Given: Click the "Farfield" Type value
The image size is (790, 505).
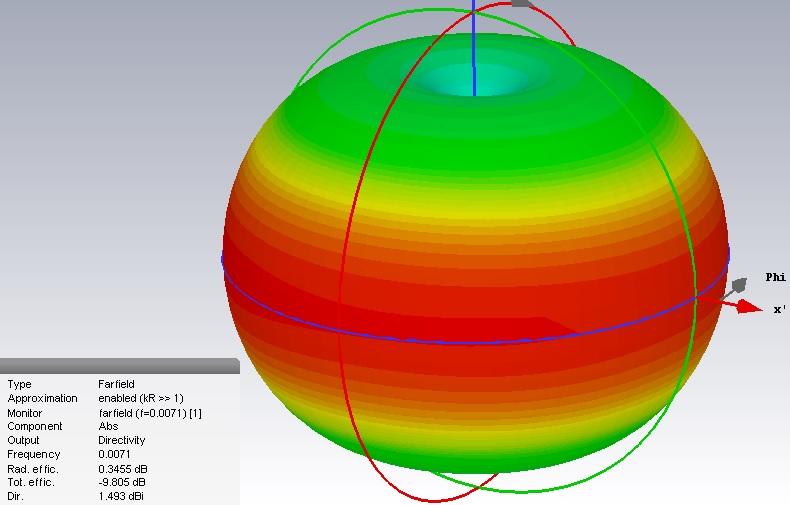Looking at the screenshot, I should (x=116, y=384).
